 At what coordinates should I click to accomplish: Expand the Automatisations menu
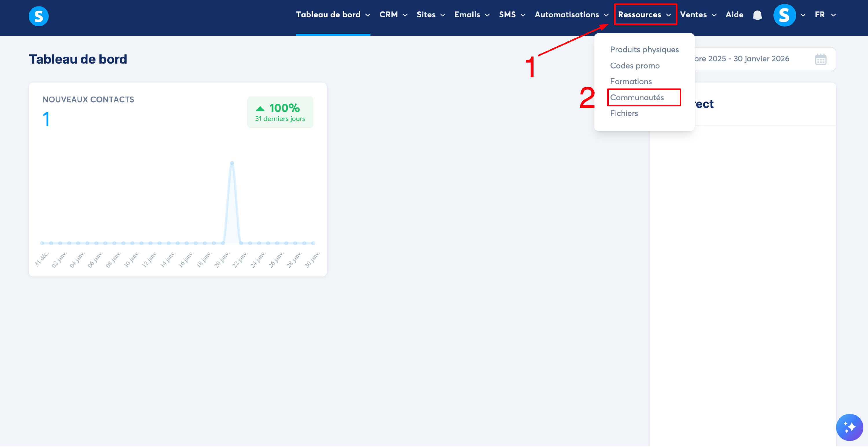pos(571,15)
